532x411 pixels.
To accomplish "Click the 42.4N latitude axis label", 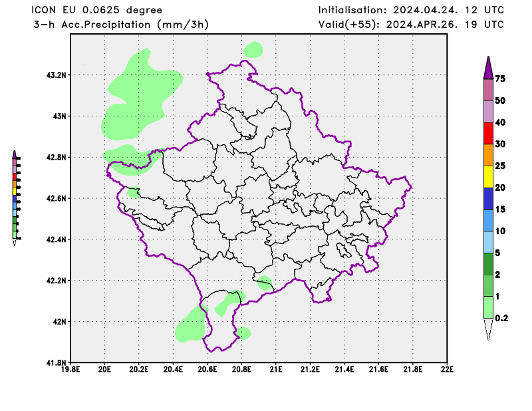I will [56, 239].
